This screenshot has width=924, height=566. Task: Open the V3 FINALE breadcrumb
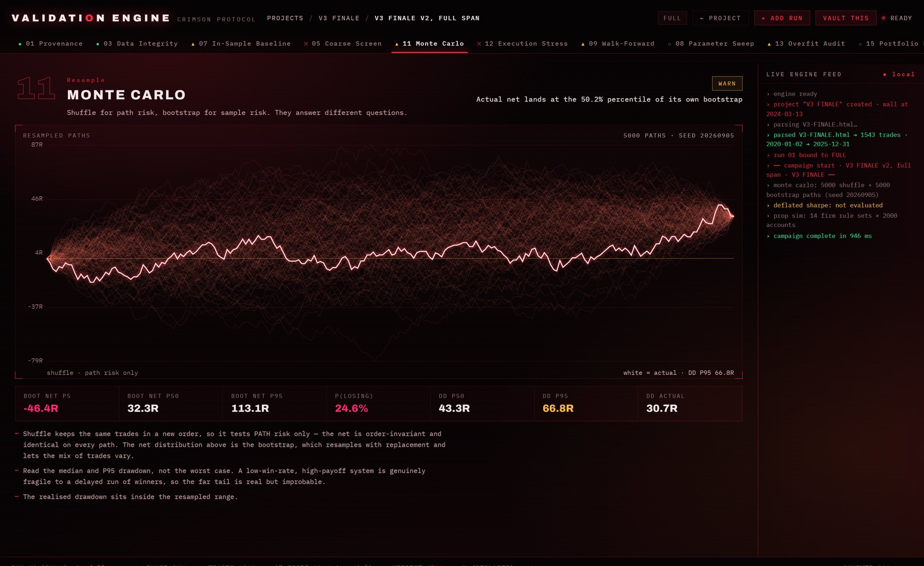(339, 18)
